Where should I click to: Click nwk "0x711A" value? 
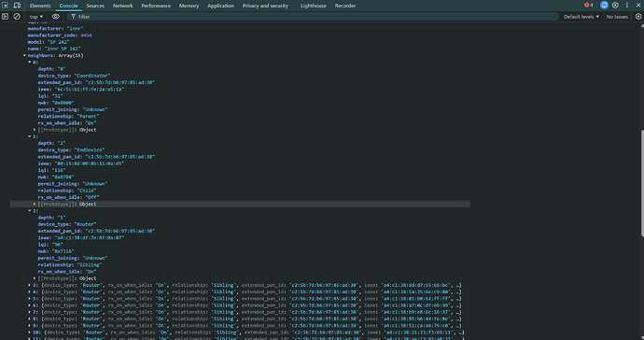[x=63, y=251]
